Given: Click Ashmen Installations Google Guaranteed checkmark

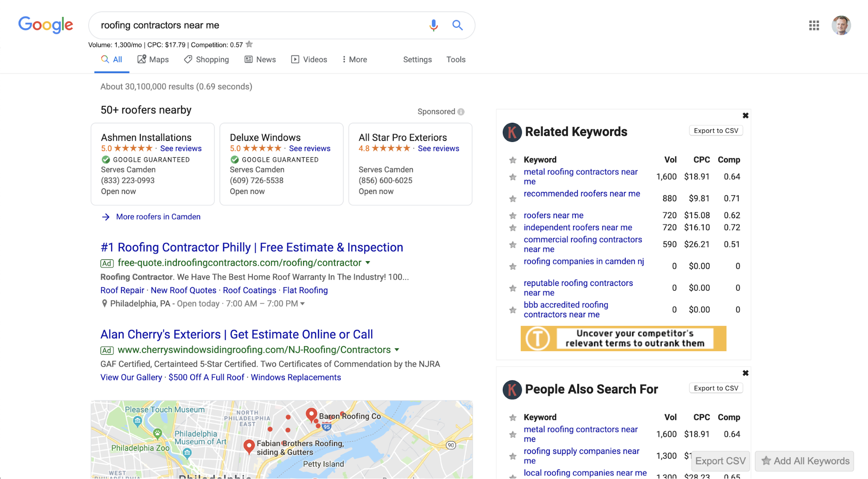Looking at the screenshot, I should 106,160.
